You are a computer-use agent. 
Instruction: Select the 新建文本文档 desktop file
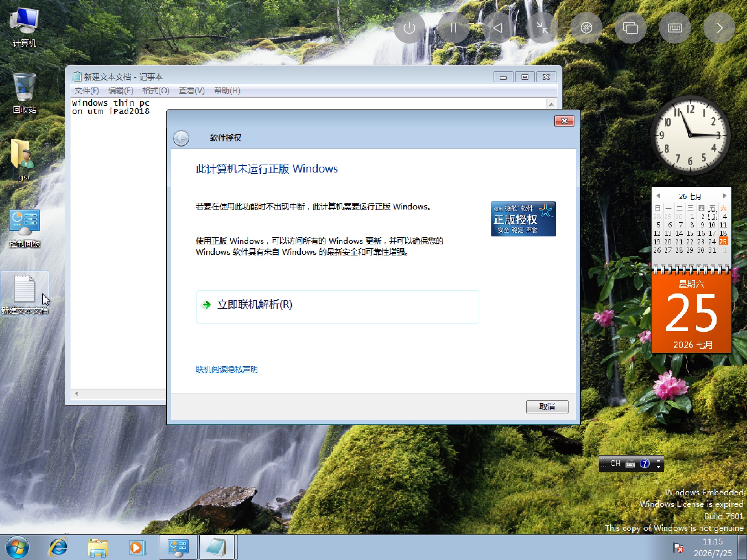(x=24, y=294)
